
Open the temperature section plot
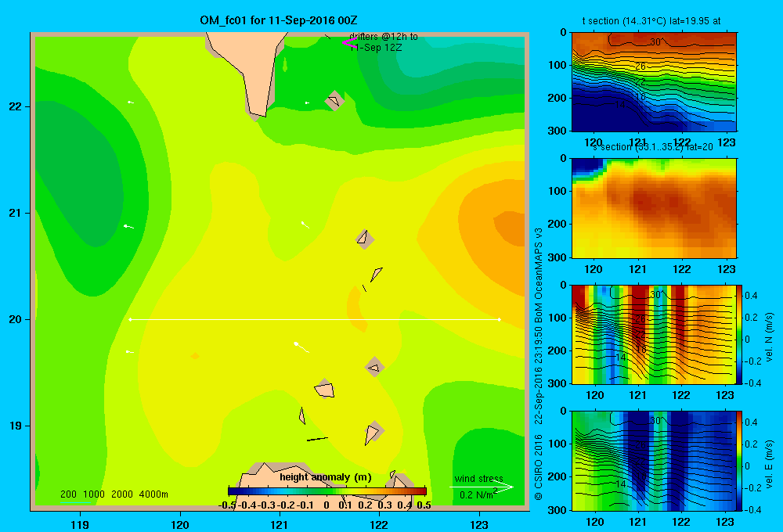654,82
